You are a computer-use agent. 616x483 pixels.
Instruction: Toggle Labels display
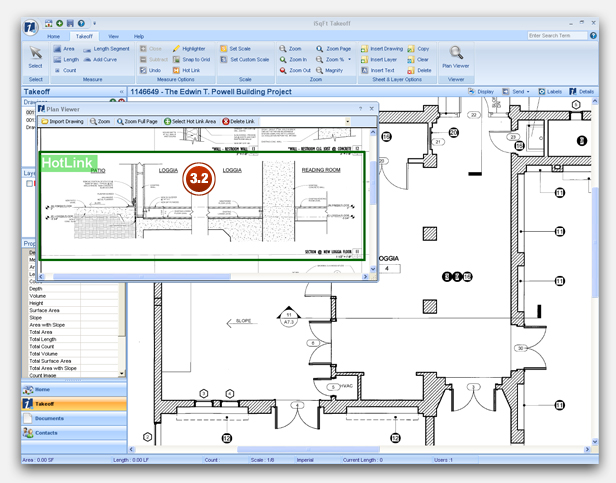(x=550, y=92)
